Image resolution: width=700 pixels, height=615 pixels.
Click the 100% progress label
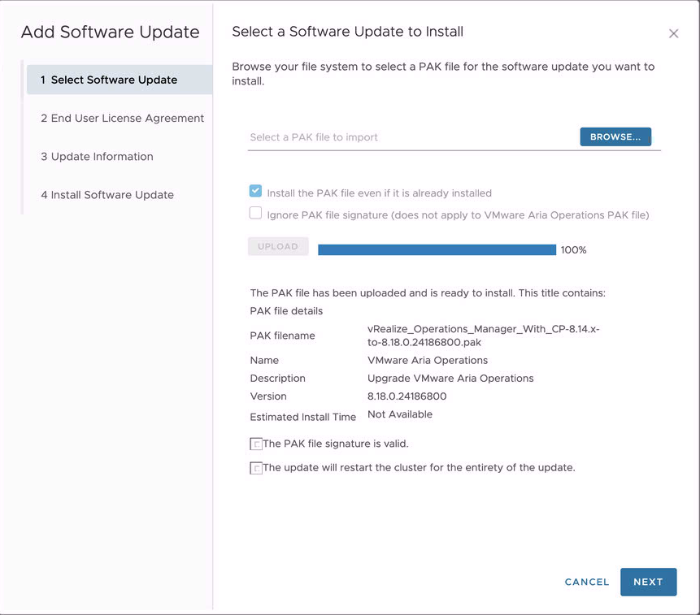pyautogui.click(x=573, y=249)
